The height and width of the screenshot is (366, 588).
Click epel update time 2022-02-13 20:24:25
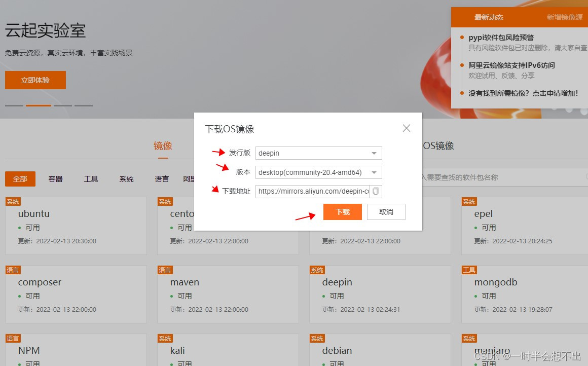click(523, 241)
